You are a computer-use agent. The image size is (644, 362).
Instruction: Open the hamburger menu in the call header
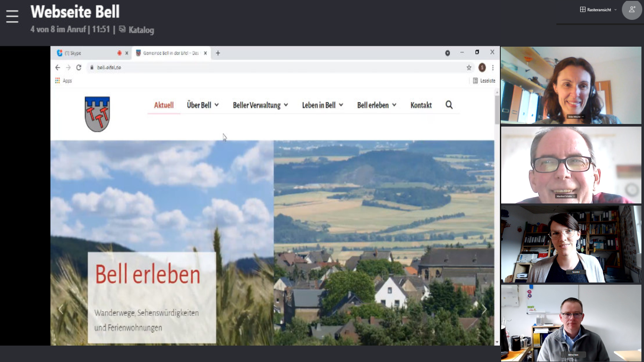[x=12, y=16]
